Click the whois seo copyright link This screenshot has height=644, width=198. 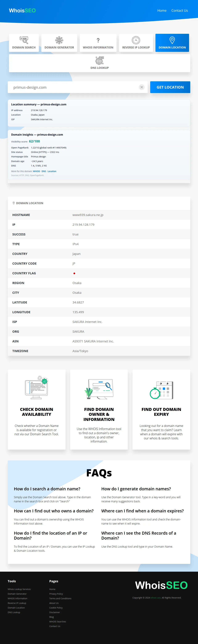pos(155,598)
